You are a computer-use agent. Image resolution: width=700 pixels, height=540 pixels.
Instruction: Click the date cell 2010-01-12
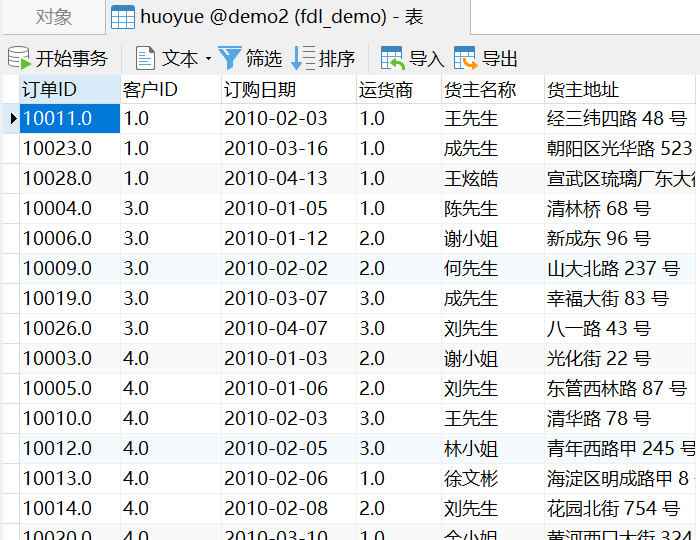289,238
